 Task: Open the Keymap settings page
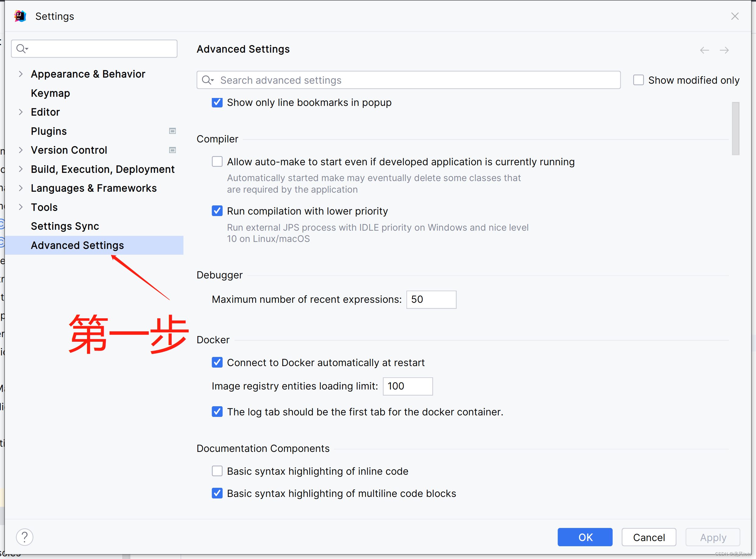pos(51,93)
